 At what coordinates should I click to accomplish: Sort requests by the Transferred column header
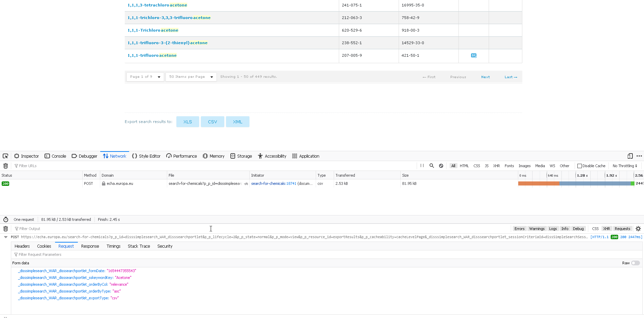click(x=367, y=175)
